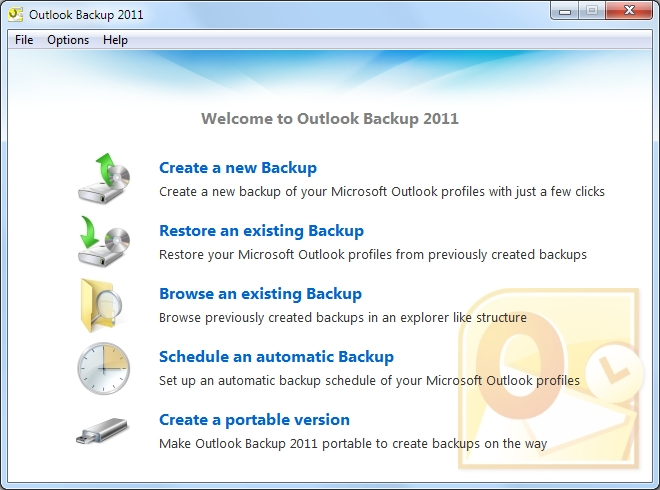This screenshot has width=660, height=490.
Task: Minimize the Outlook Backup 2011 window
Action: (564, 11)
